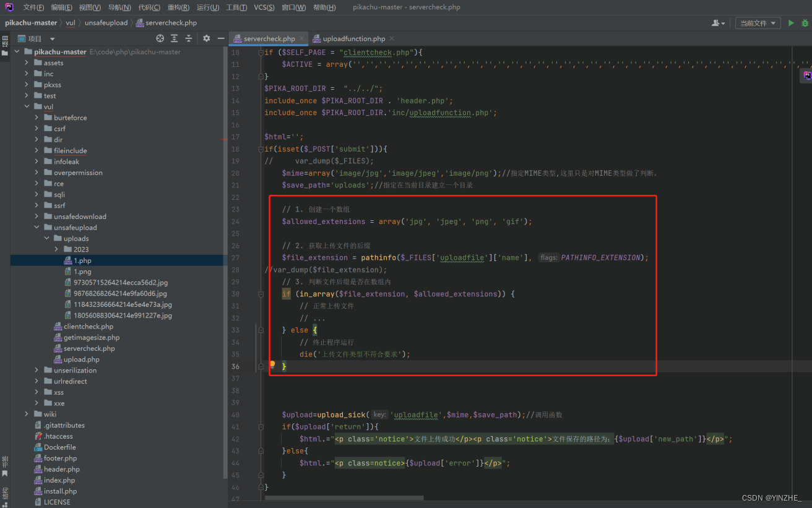This screenshot has width=812, height=508.
Task: Collapse the unsafeupload folder
Action: point(37,228)
